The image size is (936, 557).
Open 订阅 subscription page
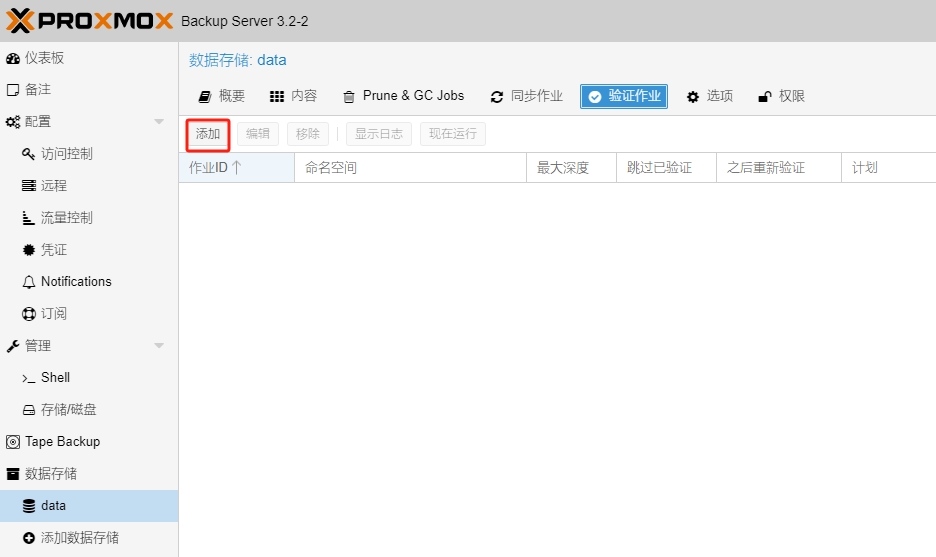(x=53, y=313)
